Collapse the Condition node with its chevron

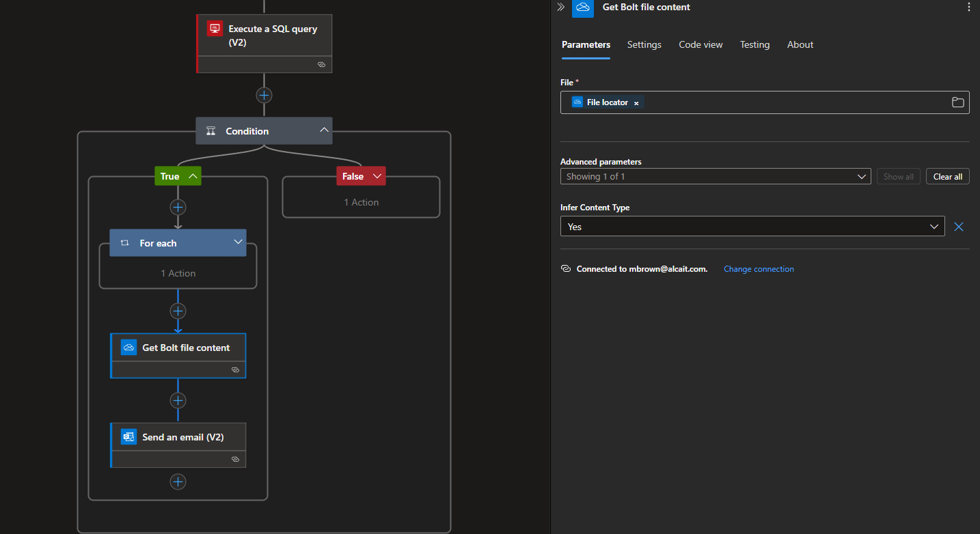[323, 130]
